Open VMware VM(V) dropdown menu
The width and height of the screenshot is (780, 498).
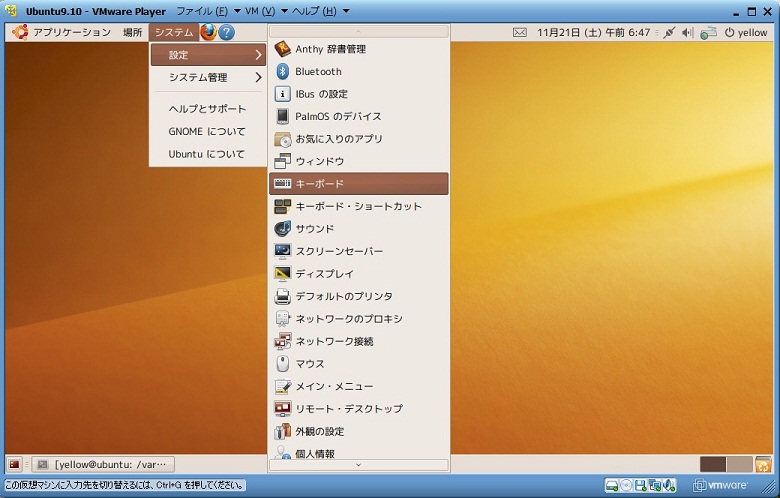pyautogui.click(x=267, y=11)
